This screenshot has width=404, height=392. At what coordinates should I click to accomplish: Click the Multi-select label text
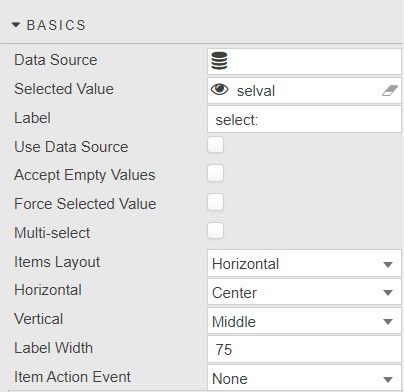coord(52,233)
